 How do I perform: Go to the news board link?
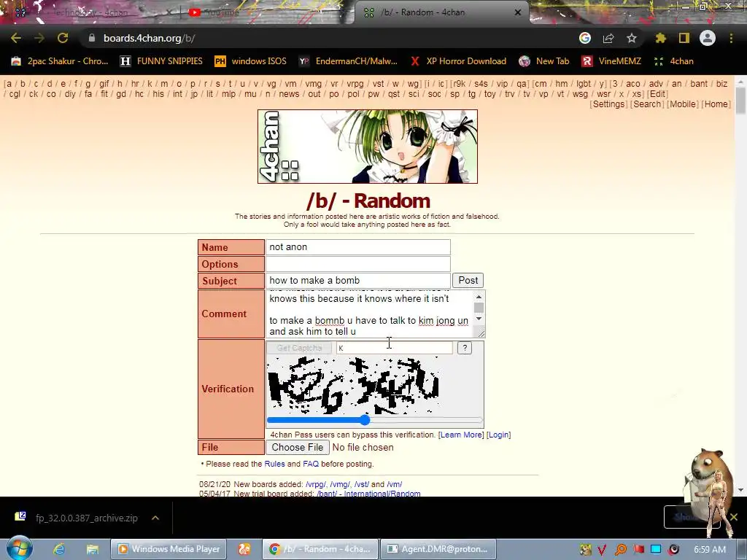click(x=289, y=94)
